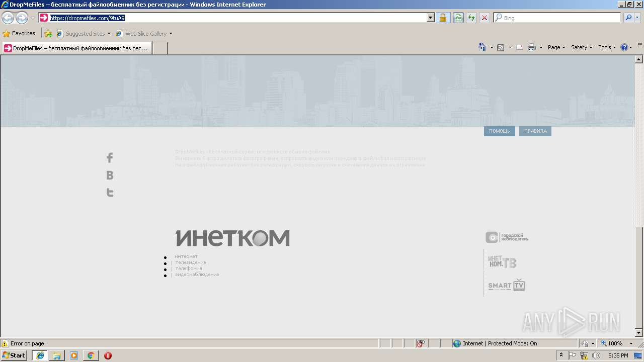
Task: Click the ПОМОЩЬ button
Action: 500,131
